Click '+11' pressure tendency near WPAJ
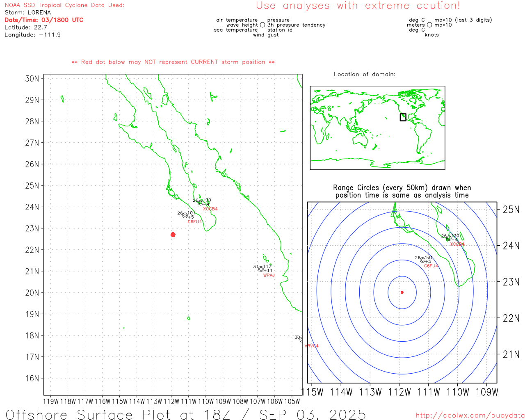Viewport: 525px width, 420px height. click(x=268, y=271)
